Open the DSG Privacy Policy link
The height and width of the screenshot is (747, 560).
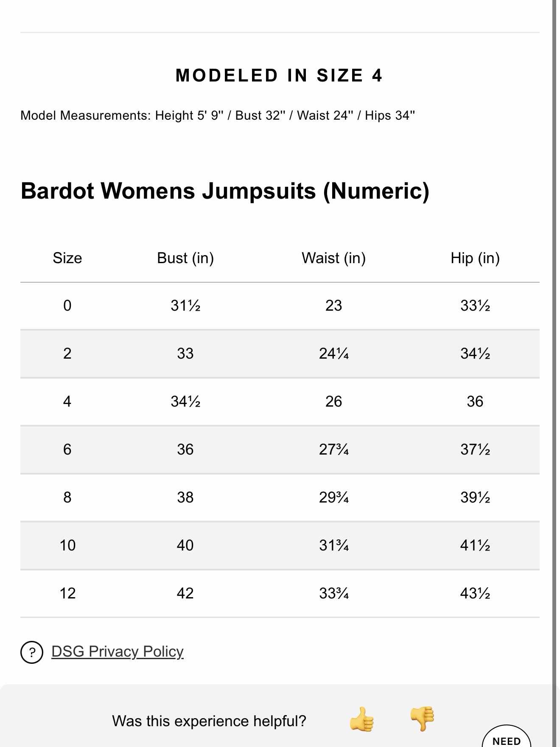[x=118, y=651]
